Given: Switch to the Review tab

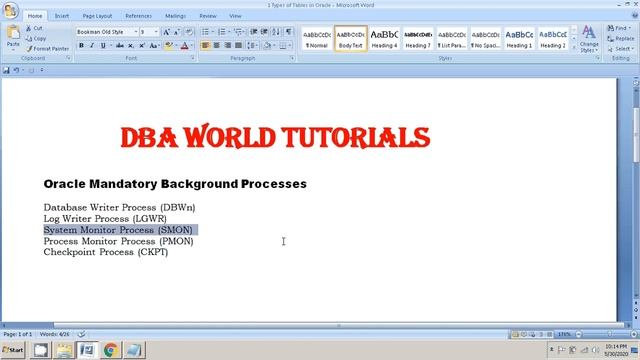Looking at the screenshot, I should tap(208, 16).
